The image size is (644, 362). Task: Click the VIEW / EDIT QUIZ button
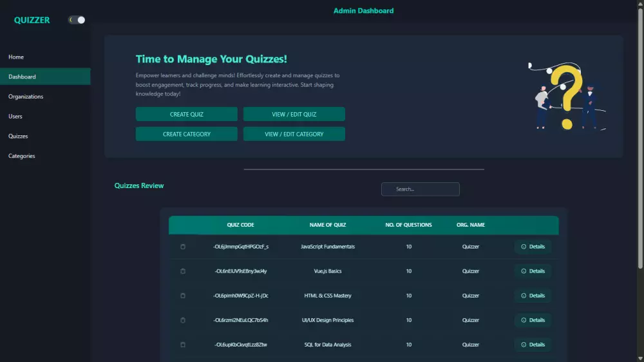click(294, 114)
